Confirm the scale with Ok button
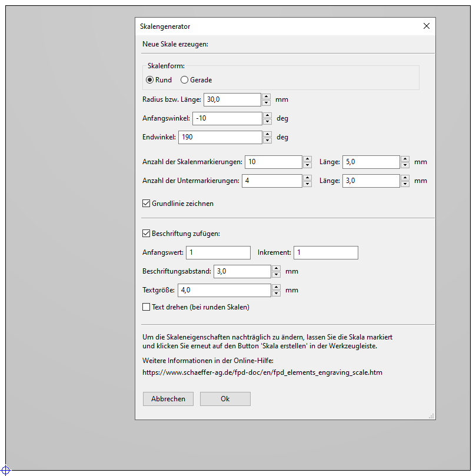Screen dimensions: 476x476 pos(225,399)
